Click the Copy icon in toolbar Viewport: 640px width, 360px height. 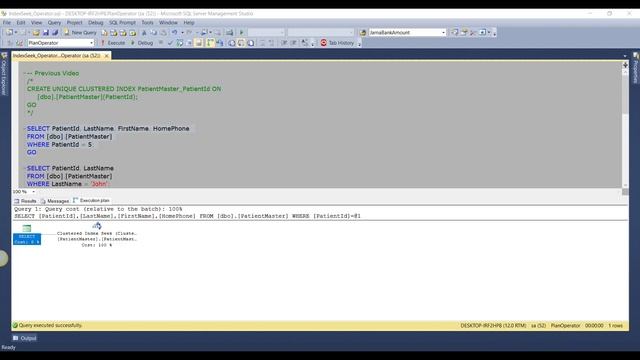tap(153, 33)
